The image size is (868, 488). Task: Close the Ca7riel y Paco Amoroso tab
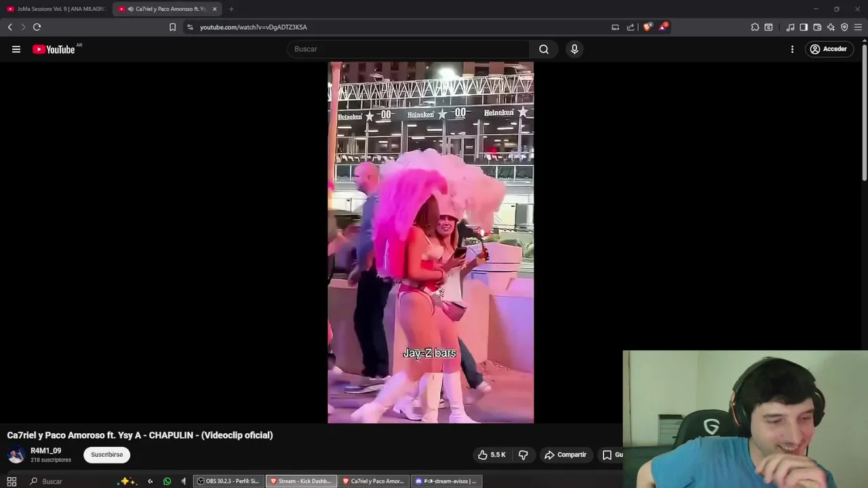click(x=215, y=9)
